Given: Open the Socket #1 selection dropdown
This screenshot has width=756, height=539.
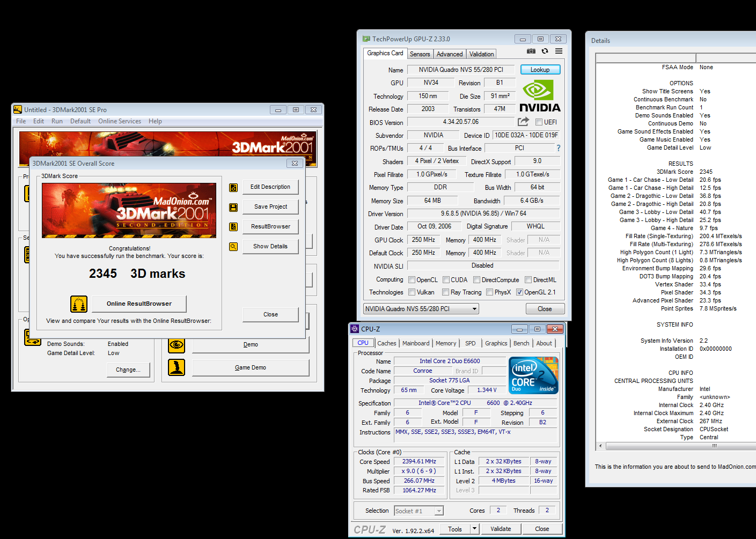Looking at the screenshot, I should click(x=419, y=511).
